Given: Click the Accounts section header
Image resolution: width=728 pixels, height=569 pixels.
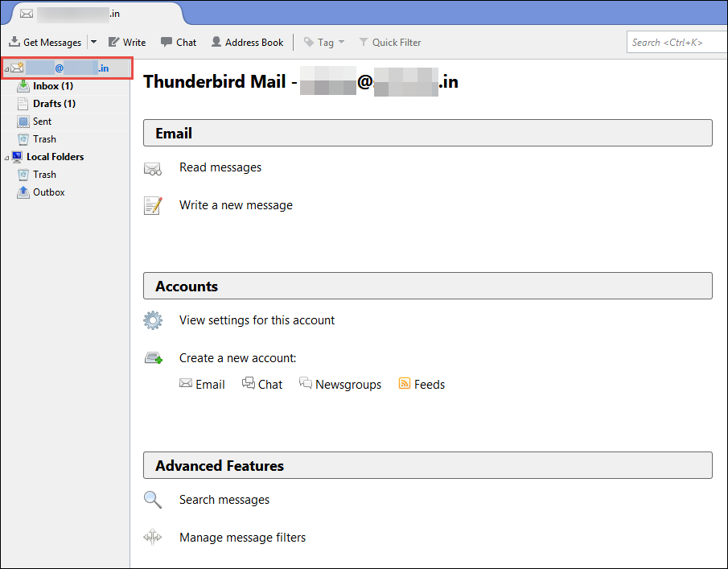Looking at the screenshot, I should click(x=428, y=286).
